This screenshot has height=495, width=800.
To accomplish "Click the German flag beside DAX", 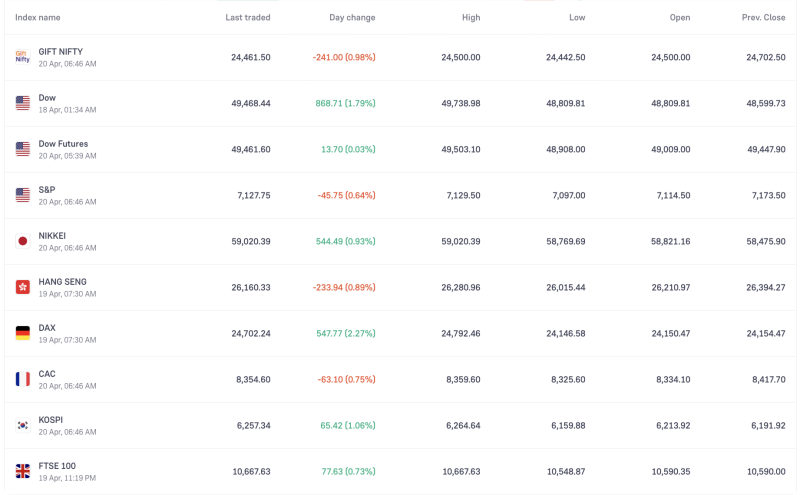I will coord(22,333).
